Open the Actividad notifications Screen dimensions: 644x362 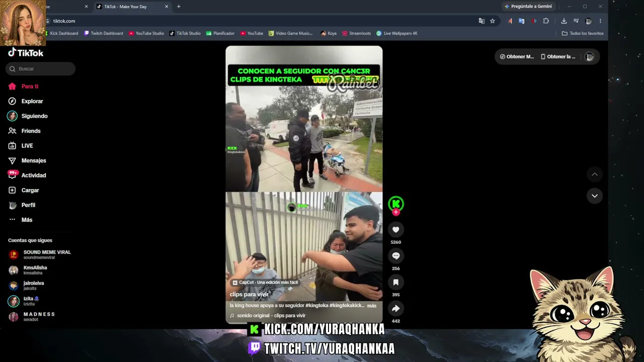point(28,175)
